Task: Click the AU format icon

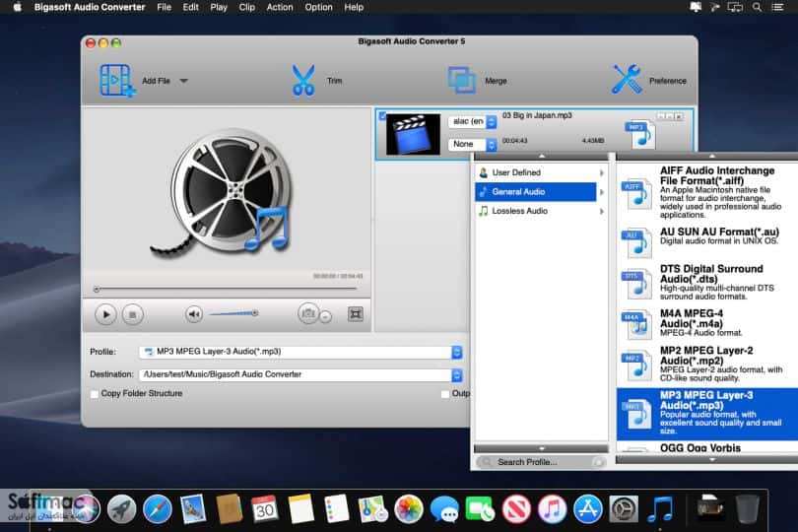Action: (x=636, y=242)
